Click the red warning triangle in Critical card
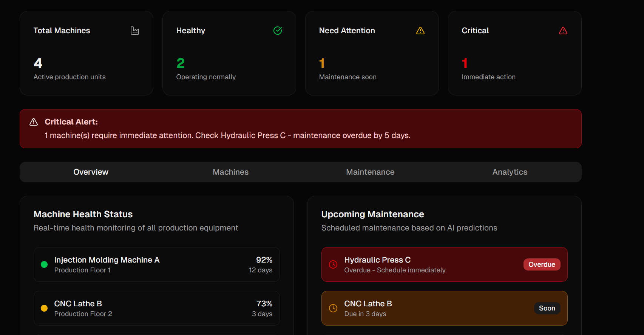644x335 pixels. point(563,31)
